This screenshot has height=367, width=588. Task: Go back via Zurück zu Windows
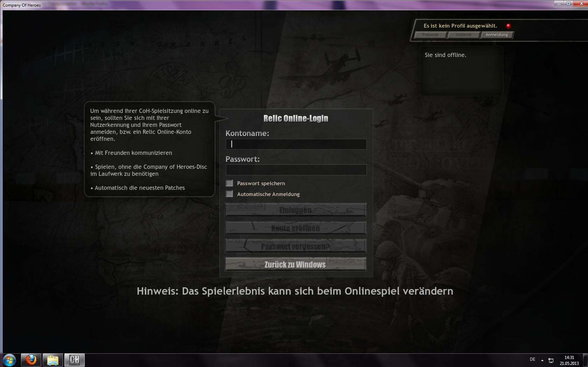pos(296,264)
